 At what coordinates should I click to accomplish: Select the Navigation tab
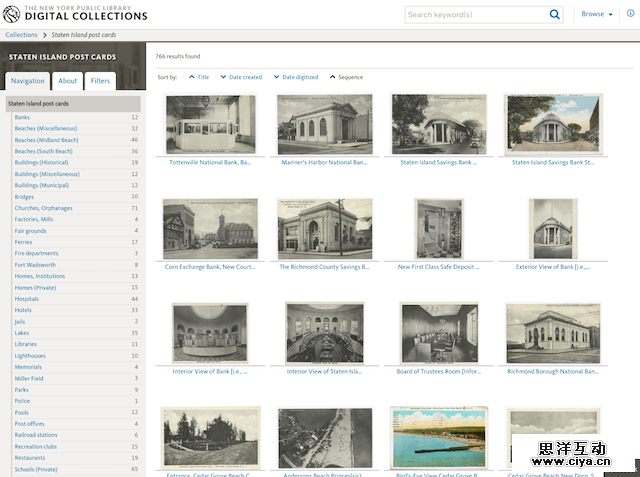[27, 81]
